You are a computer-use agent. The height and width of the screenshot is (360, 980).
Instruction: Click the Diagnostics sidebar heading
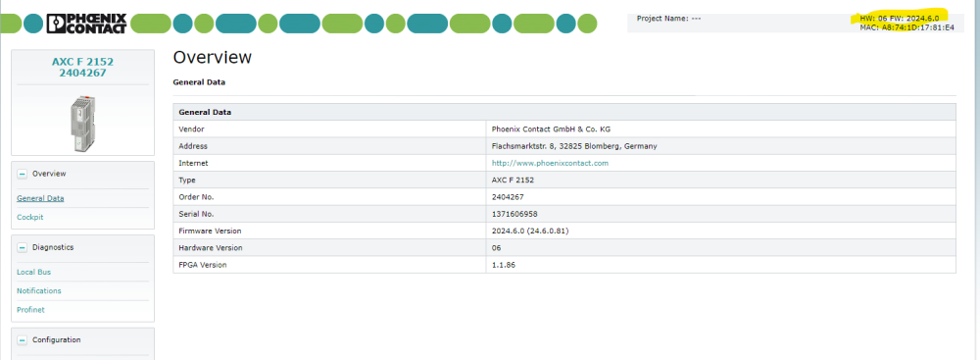point(53,247)
